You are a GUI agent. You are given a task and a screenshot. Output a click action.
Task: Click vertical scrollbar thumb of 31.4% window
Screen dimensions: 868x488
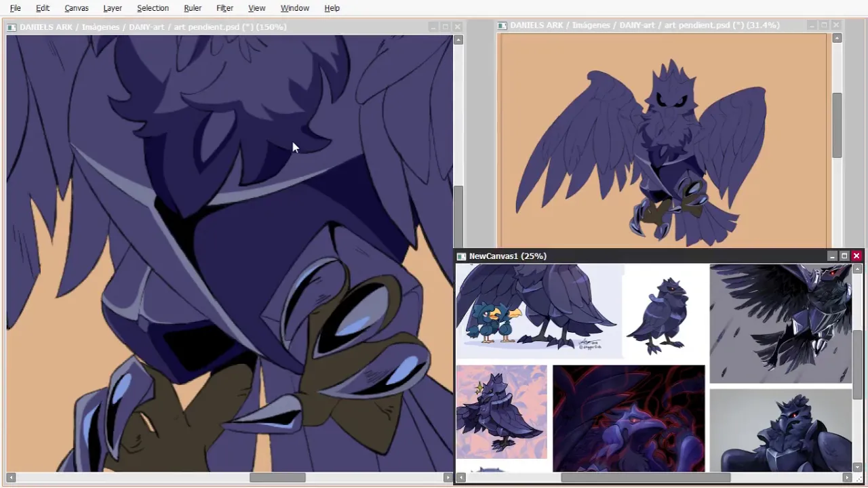coord(837,125)
